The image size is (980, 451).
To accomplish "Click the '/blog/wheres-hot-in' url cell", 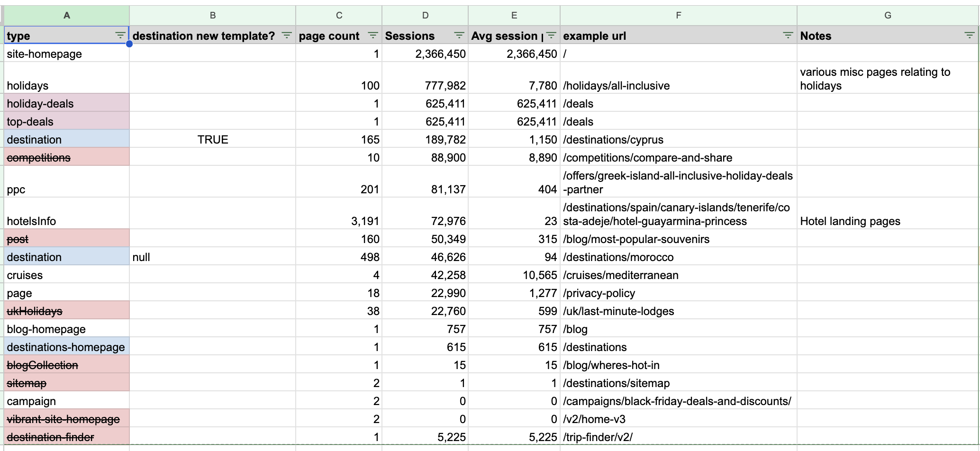I will pos(679,365).
